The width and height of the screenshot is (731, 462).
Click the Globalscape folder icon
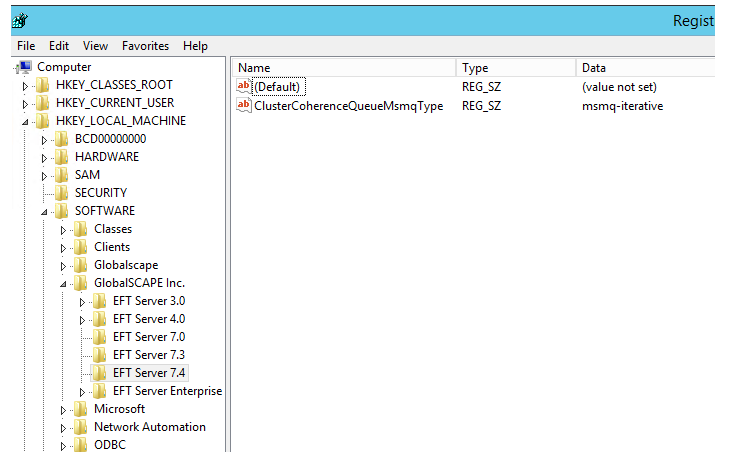[x=81, y=265]
